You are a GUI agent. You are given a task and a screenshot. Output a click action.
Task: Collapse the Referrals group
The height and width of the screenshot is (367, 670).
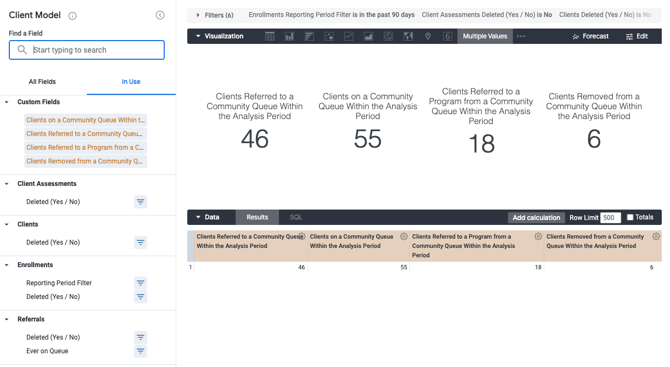coord(6,319)
